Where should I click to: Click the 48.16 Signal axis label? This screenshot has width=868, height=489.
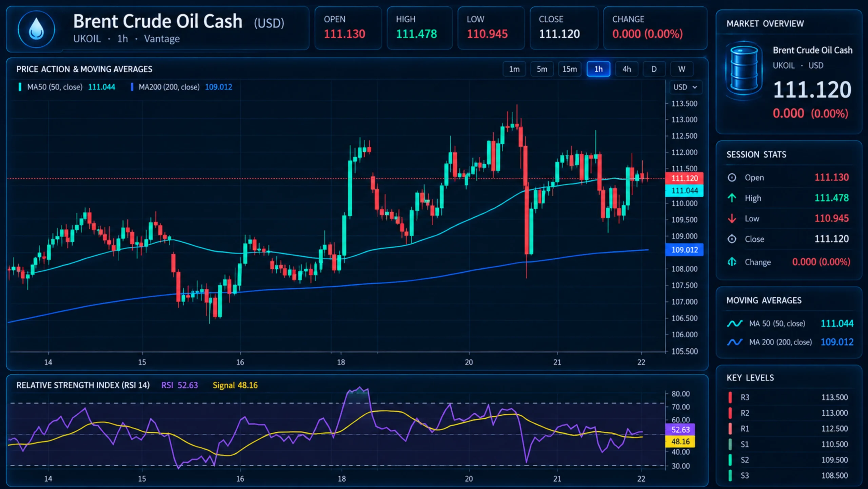click(x=680, y=441)
